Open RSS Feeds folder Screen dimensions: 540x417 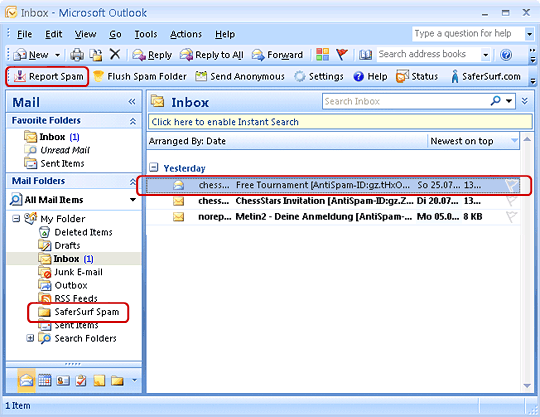pyautogui.click(x=68, y=298)
